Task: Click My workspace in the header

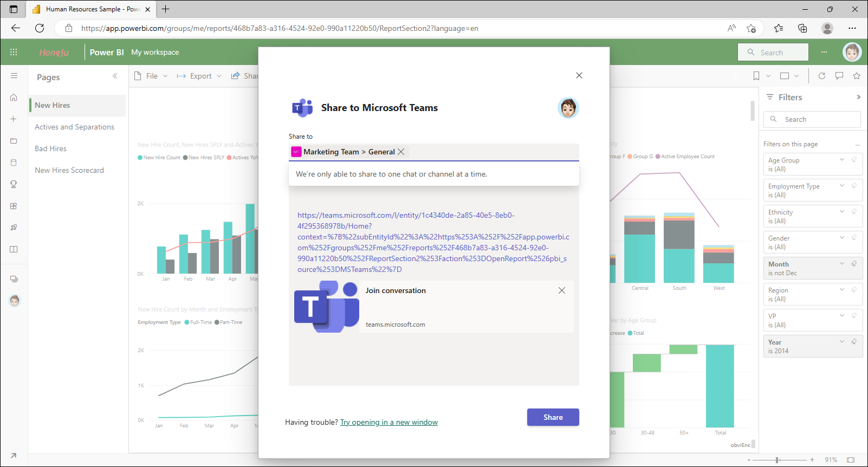Action: click(x=155, y=52)
